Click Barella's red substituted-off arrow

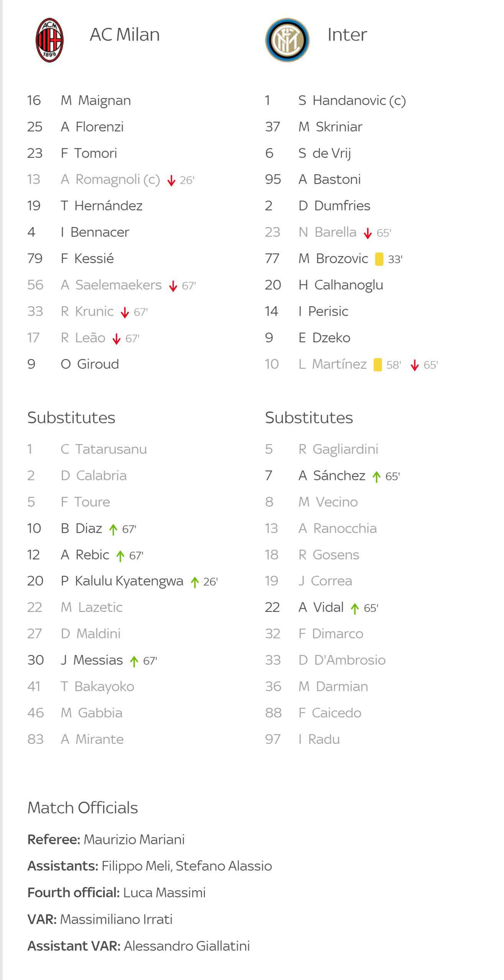point(368,233)
